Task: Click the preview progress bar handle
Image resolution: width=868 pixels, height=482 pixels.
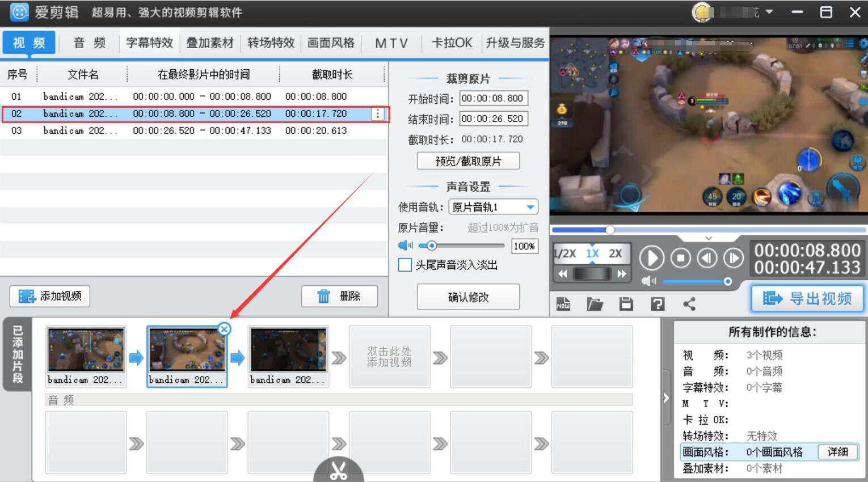Action: click(x=610, y=230)
